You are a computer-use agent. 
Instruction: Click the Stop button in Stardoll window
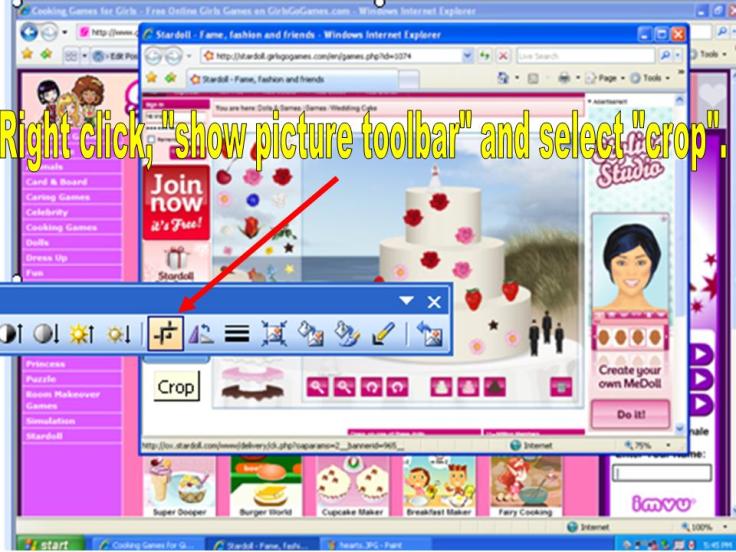pyautogui.click(x=503, y=56)
